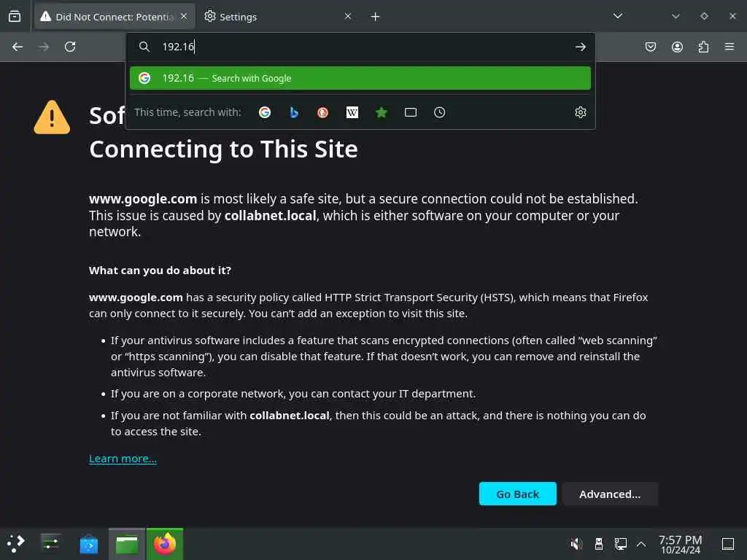
Task: Switch to the Did Not Connect tab
Action: tap(115, 17)
